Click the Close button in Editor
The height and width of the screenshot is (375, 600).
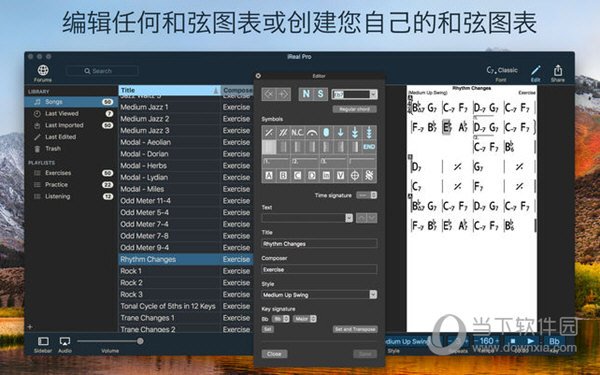point(274,354)
